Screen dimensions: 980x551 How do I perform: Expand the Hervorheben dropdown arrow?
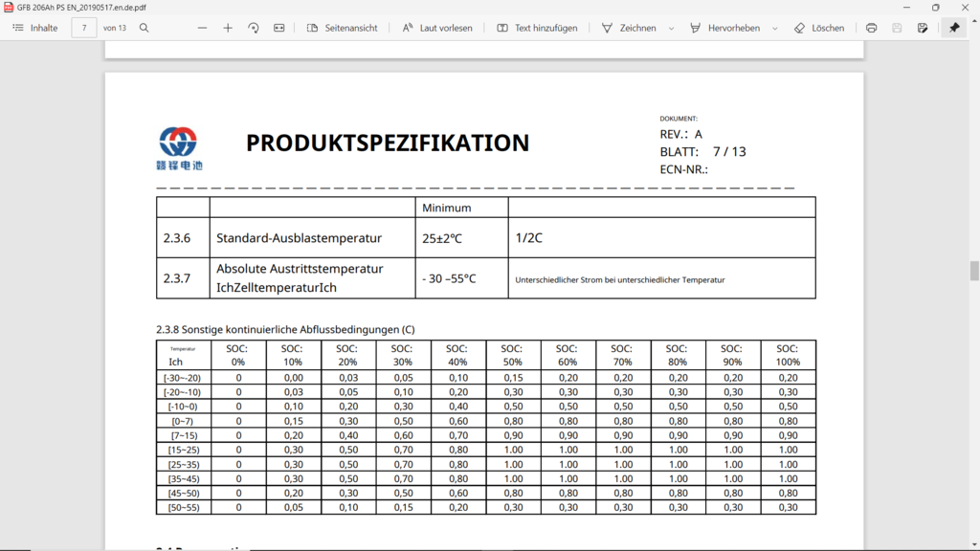point(775,28)
